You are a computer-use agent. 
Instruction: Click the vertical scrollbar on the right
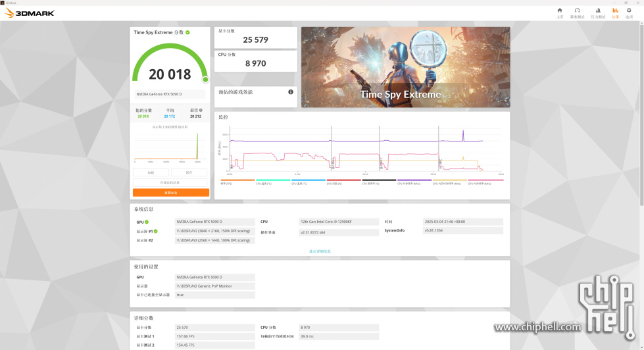641,115
